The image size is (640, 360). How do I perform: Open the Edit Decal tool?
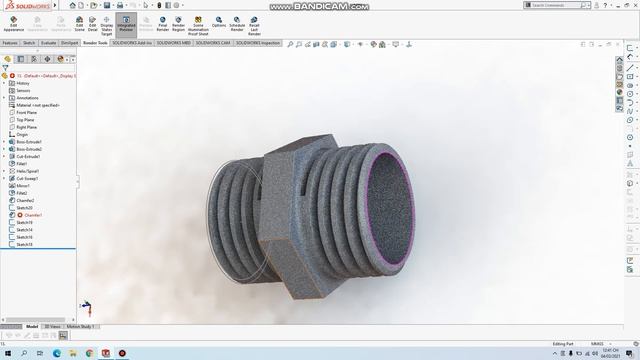click(x=93, y=24)
